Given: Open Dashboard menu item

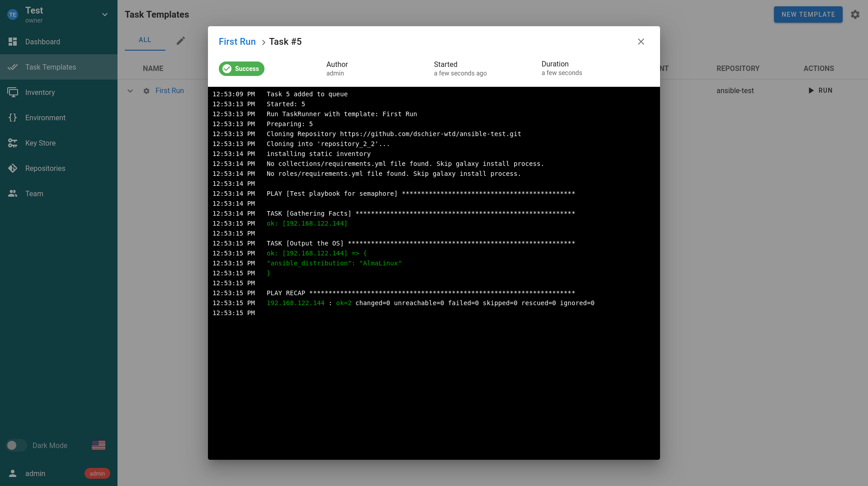Looking at the screenshot, I should click(x=59, y=42).
